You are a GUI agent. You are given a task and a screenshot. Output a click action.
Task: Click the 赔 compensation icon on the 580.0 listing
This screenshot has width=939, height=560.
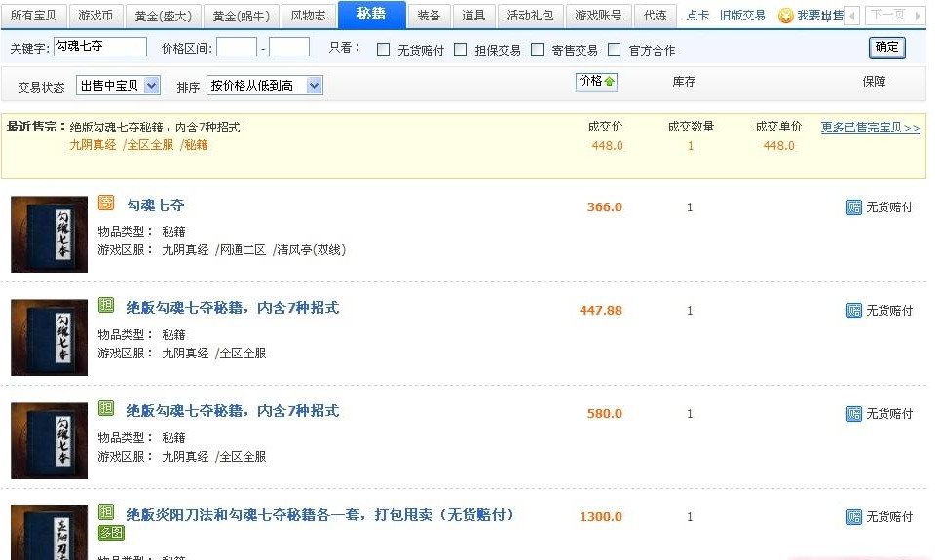853,414
